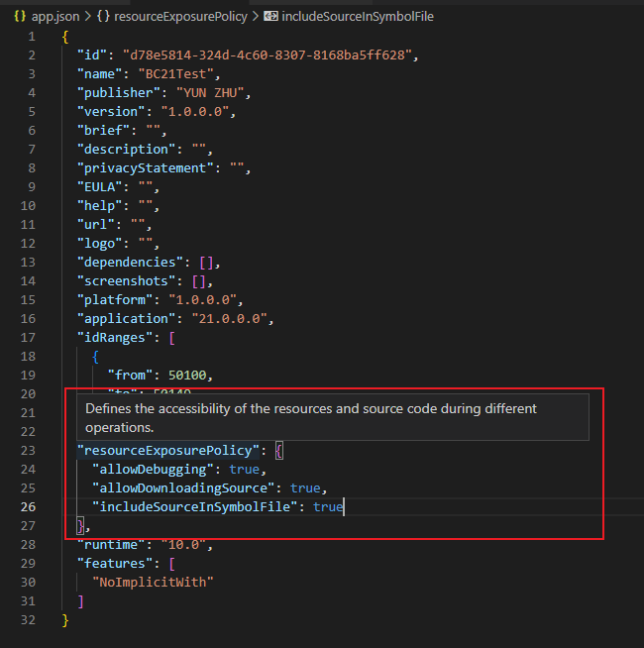Image resolution: width=644 pixels, height=648 pixels.
Task: Click the "description" key on line 7
Action: [x=126, y=150]
